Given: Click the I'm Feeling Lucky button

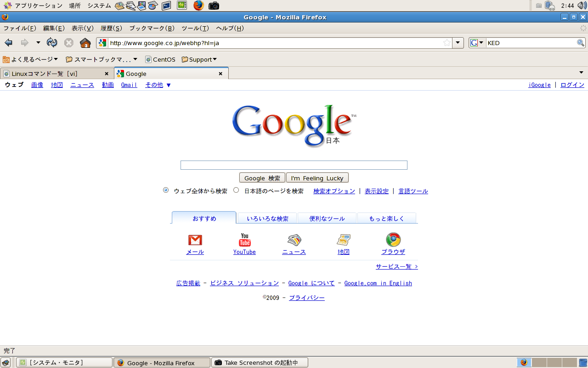Looking at the screenshot, I should tap(317, 178).
